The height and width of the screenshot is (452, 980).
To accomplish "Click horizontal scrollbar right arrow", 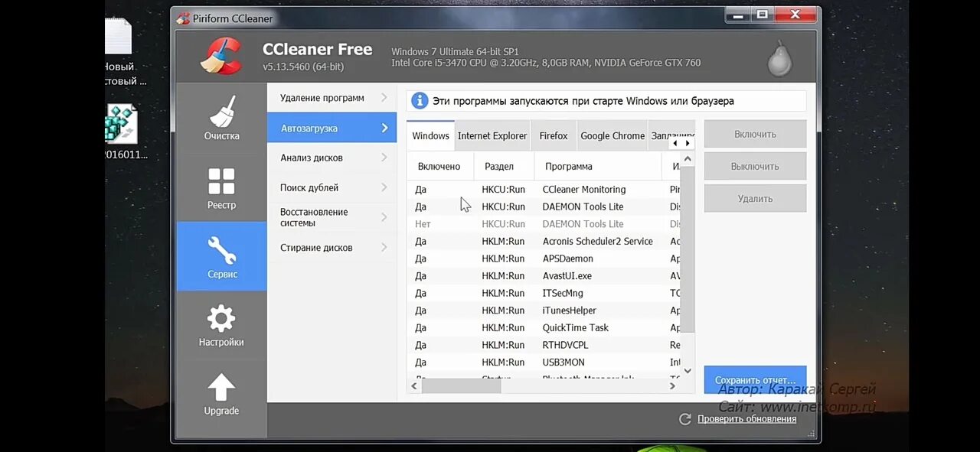I will (x=672, y=386).
